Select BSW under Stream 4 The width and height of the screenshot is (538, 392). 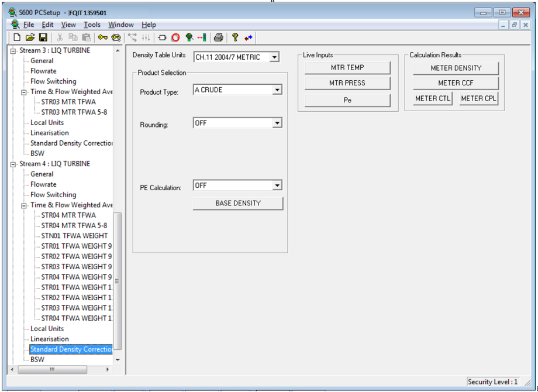coord(37,359)
